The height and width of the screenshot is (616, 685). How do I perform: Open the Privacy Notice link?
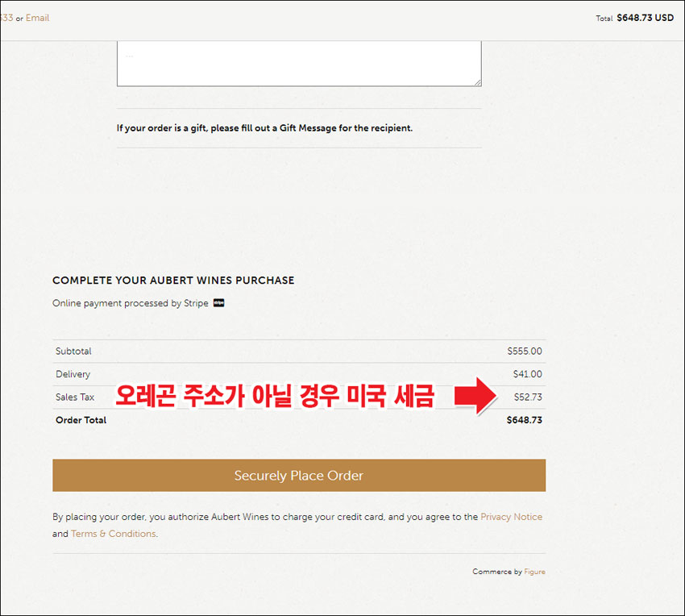[x=511, y=517]
